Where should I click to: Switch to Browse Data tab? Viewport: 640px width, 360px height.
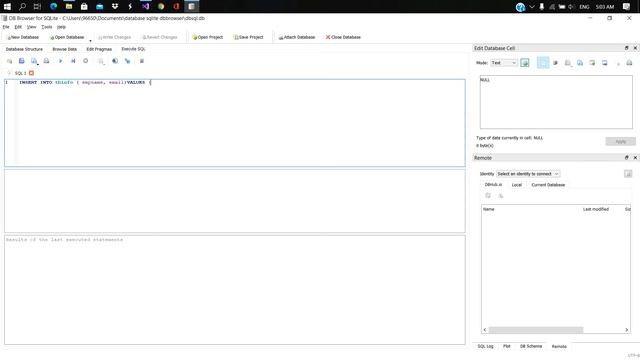click(64, 49)
